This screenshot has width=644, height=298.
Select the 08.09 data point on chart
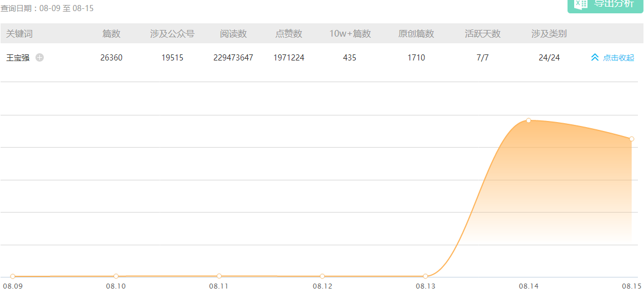[13, 276]
